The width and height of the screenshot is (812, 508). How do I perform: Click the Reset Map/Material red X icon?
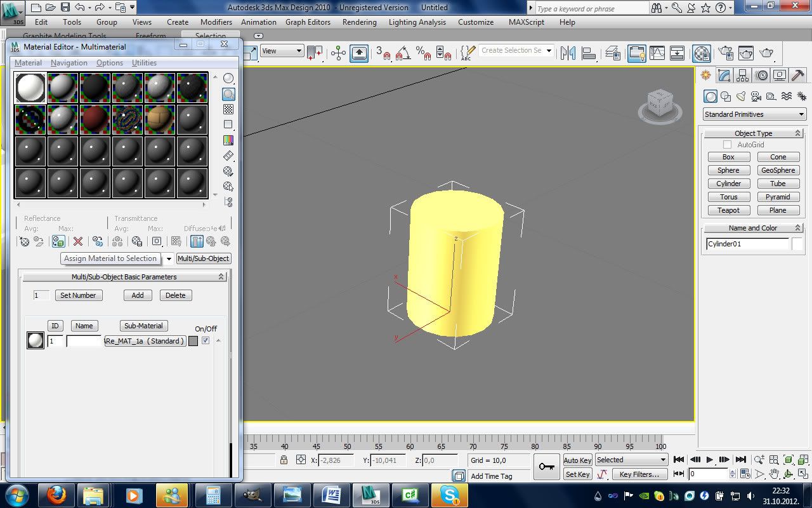(x=78, y=241)
